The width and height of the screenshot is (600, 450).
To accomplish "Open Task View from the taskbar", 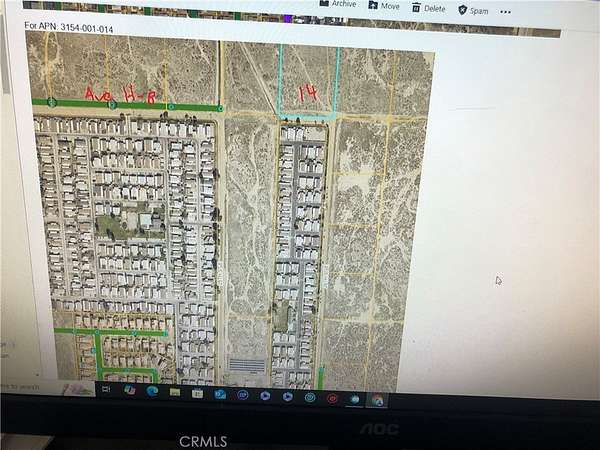I will [x=106, y=389].
